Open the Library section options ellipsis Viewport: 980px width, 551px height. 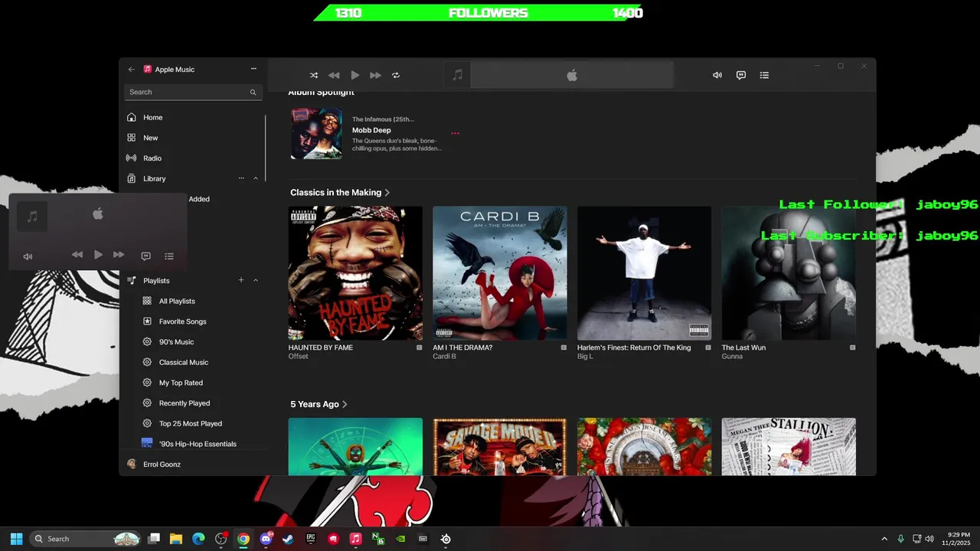click(x=241, y=178)
